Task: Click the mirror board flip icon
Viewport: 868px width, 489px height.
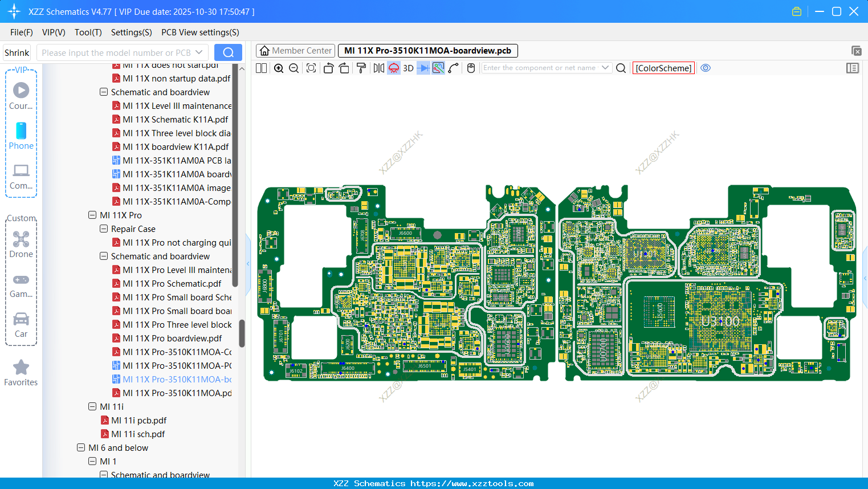Action: 378,68
